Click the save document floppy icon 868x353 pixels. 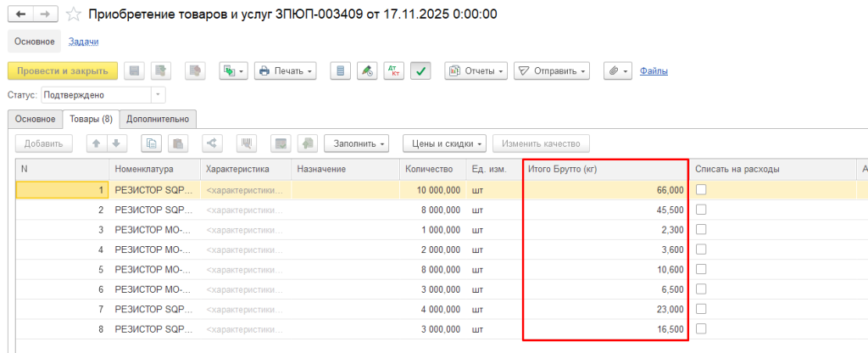135,71
